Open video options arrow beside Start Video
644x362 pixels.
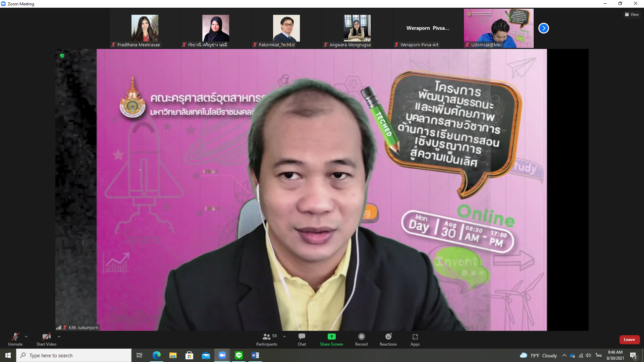(x=59, y=337)
